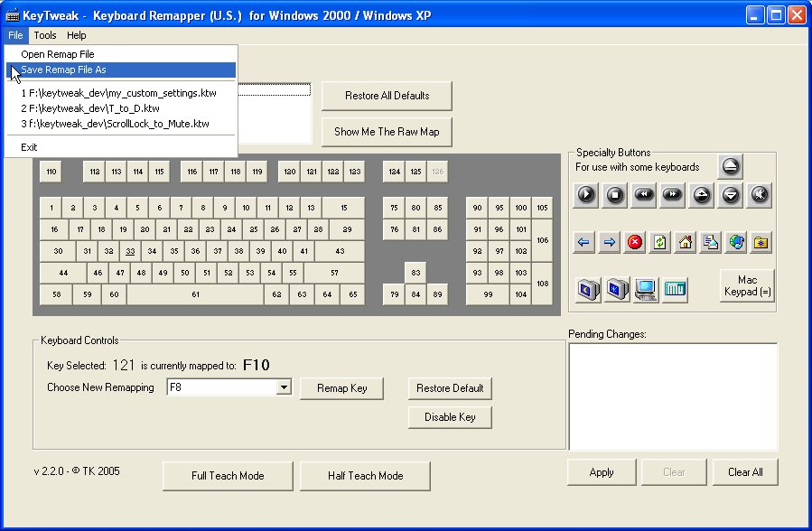
Task: Open the Choose New Remapping dropdown arrow
Action: [284, 387]
